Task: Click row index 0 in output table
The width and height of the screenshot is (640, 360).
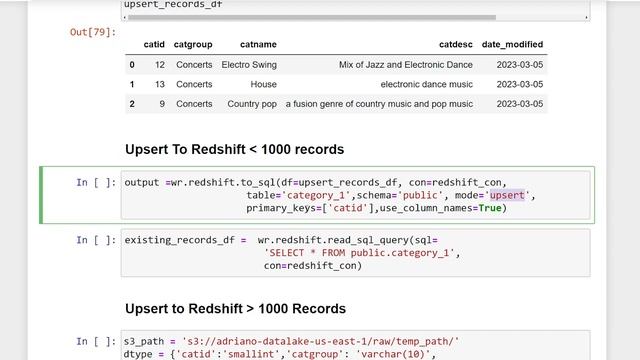Action: [132, 65]
